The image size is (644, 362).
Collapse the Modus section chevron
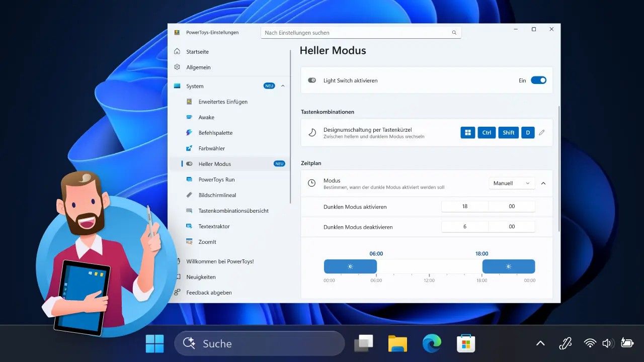point(543,184)
